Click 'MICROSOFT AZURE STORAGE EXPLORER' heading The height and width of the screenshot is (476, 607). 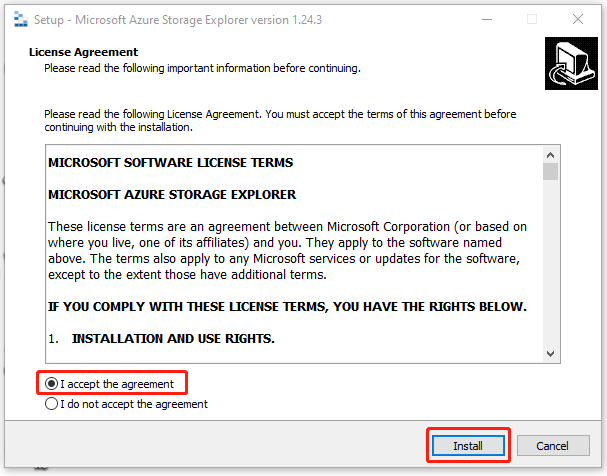click(172, 194)
